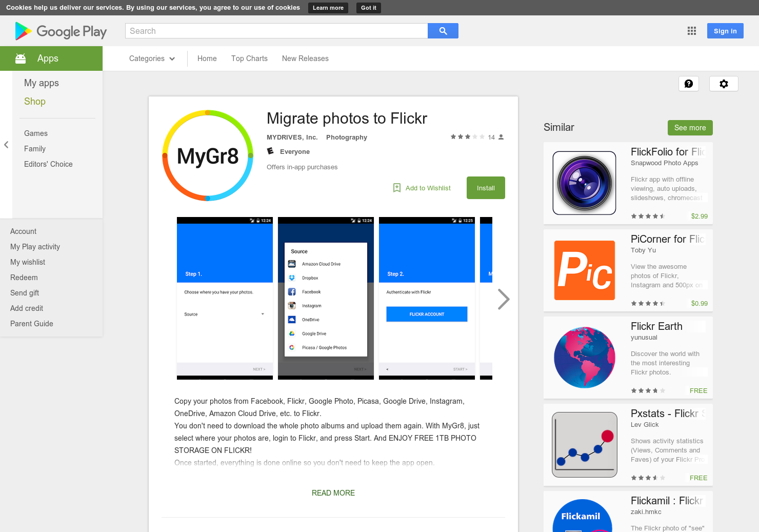Click the Send gift link

point(25,293)
